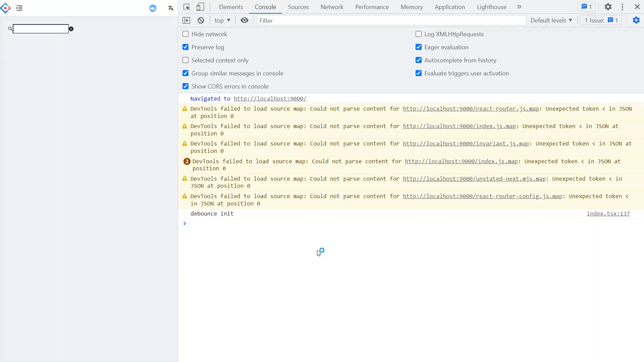Switch to the Network tab

click(332, 7)
